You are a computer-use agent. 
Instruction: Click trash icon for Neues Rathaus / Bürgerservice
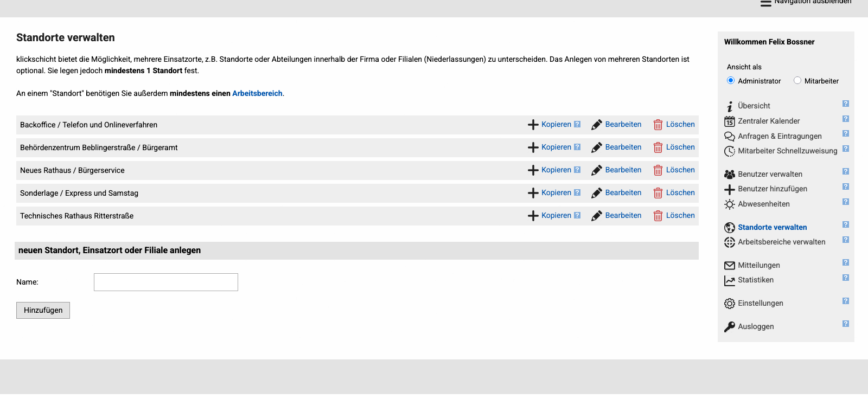pyautogui.click(x=658, y=170)
